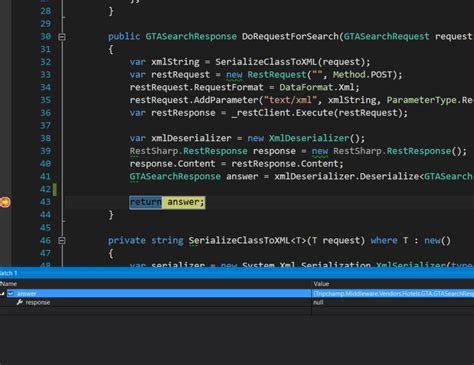
Task: Click restResponse.Content on line 40
Action: coord(285,164)
